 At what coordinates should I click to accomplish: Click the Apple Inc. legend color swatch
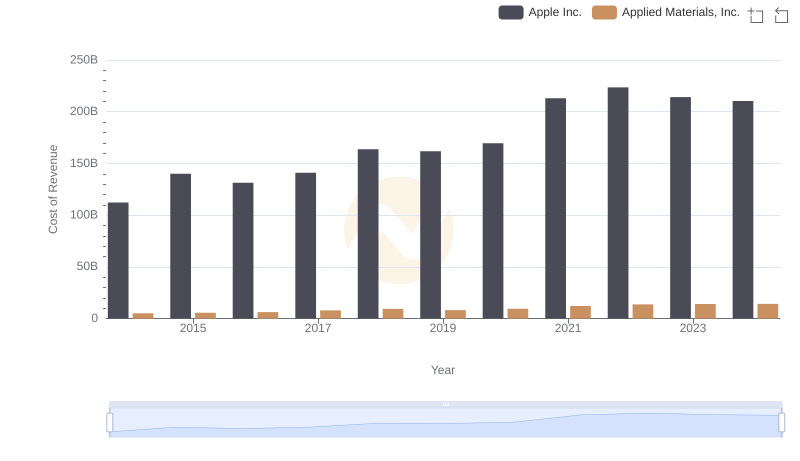coord(511,12)
